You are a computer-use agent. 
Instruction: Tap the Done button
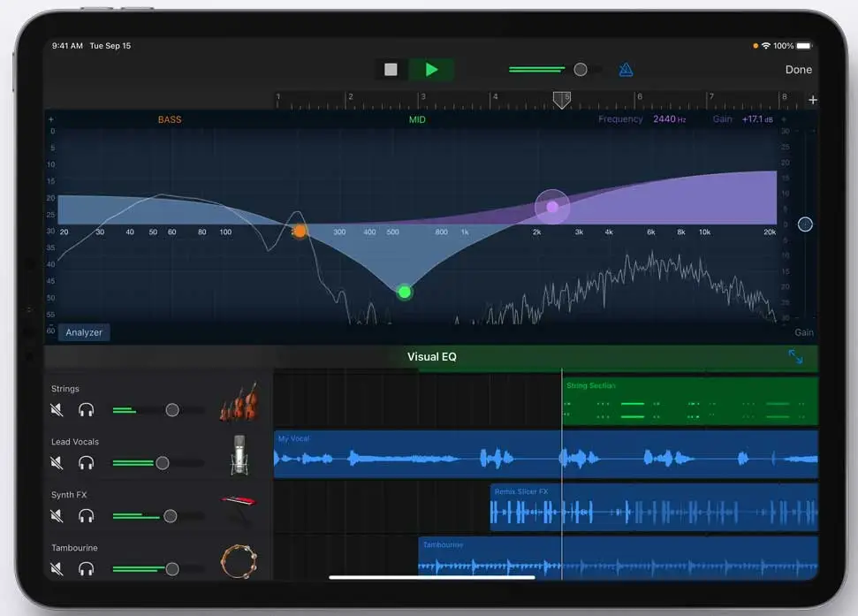[x=798, y=69]
